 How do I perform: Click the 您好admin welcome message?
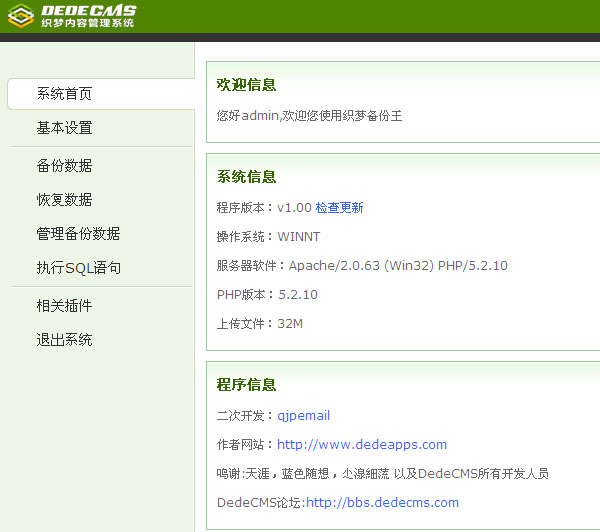pos(309,116)
